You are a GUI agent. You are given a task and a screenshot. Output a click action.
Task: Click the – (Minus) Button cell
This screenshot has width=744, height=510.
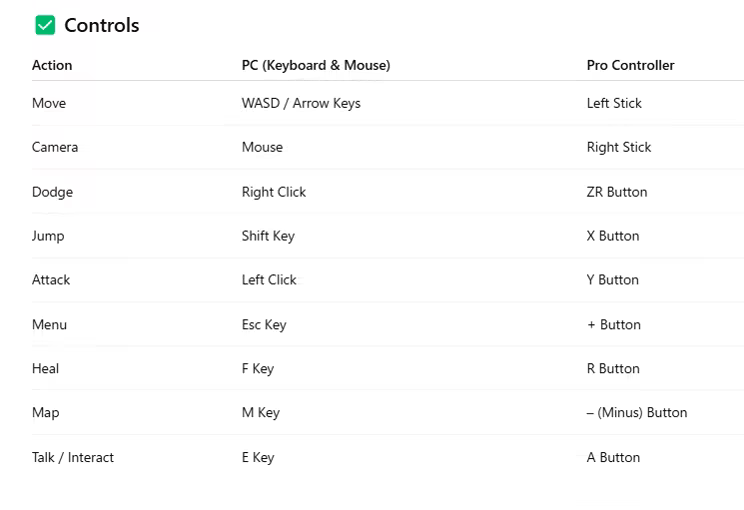[637, 412]
